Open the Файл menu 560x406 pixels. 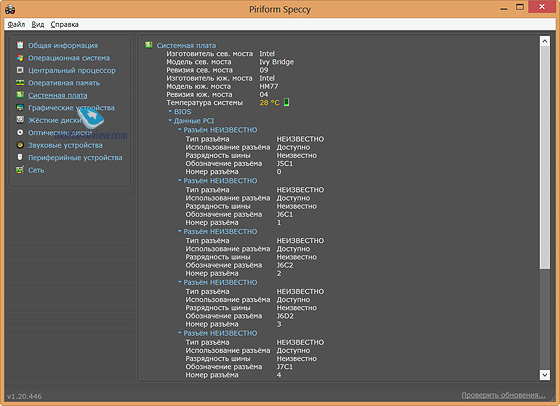click(16, 24)
